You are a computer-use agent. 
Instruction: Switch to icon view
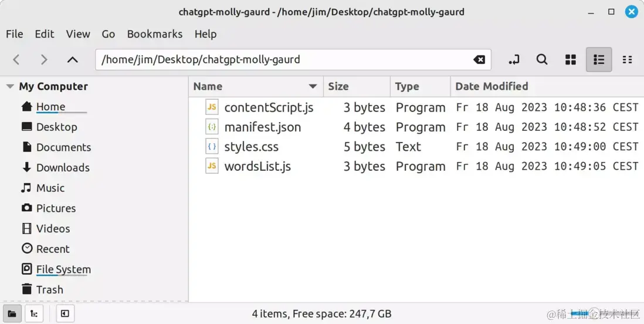coord(571,60)
